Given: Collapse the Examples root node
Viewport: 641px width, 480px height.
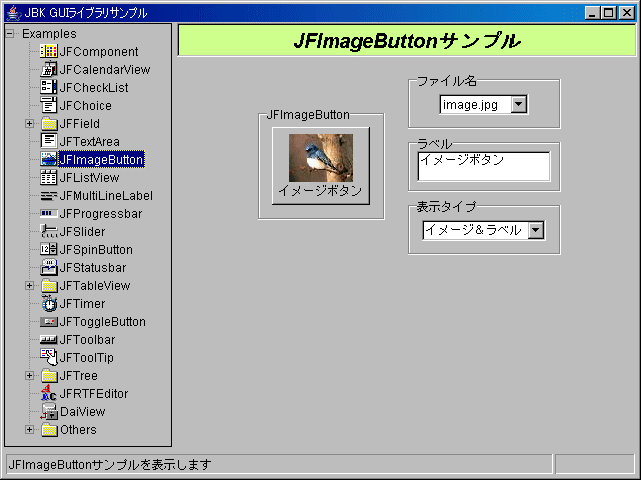Looking at the screenshot, I should pos(10,34).
